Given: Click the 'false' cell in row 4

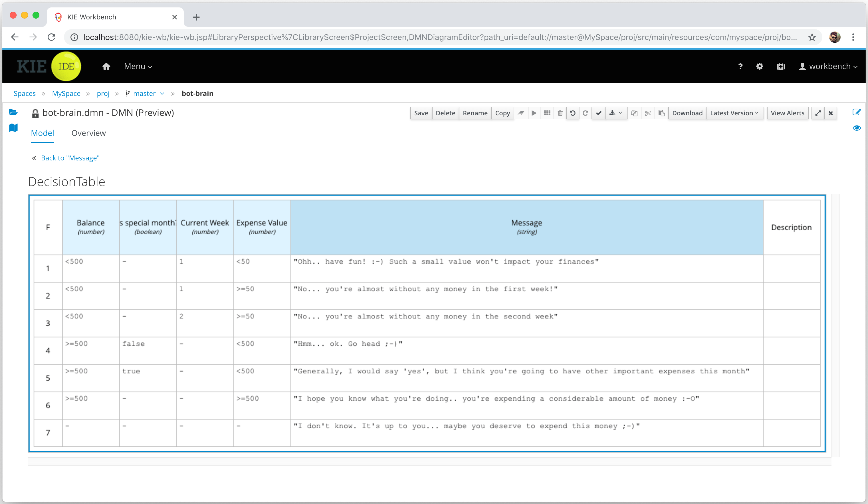Looking at the screenshot, I should tap(148, 351).
